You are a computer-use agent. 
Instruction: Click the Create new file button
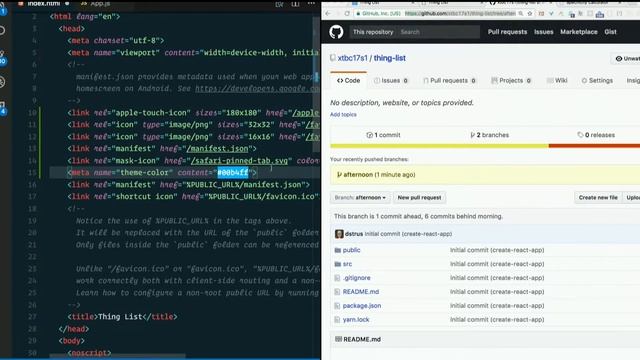point(598,198)
